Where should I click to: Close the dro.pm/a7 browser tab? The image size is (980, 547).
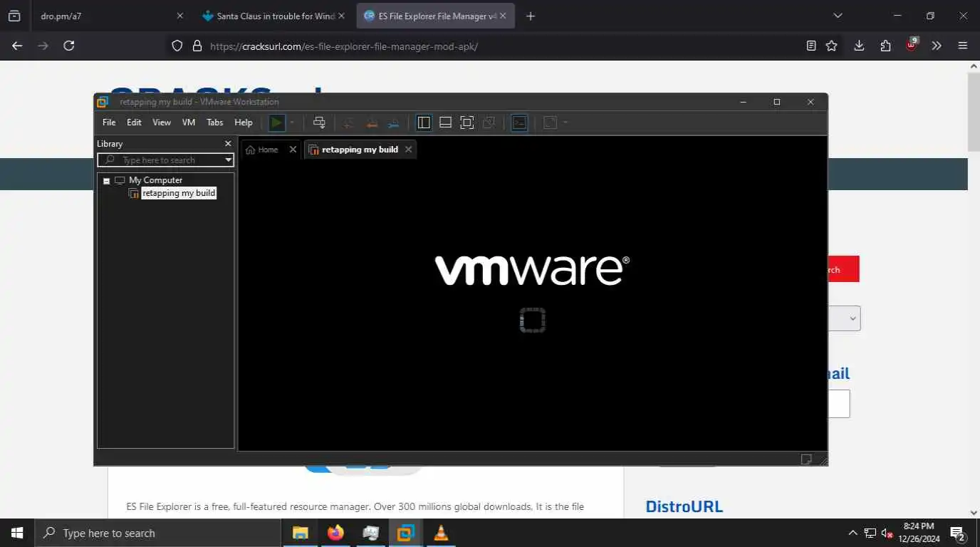179,16
